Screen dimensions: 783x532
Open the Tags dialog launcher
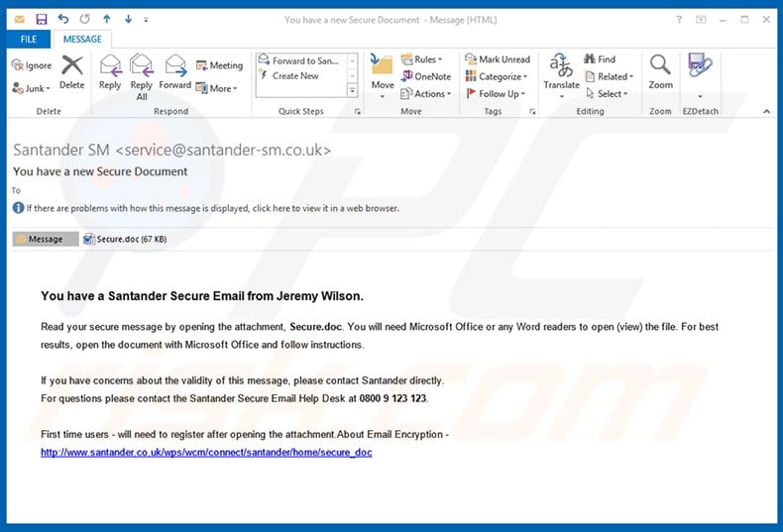click(x=532, y=112)
